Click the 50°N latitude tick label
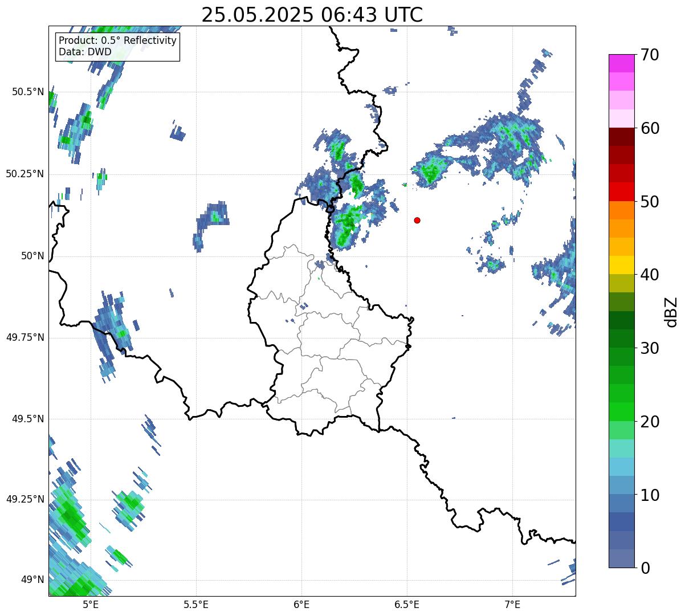The height and width of the screenshot is (616, 685). (x=32, y=256)
